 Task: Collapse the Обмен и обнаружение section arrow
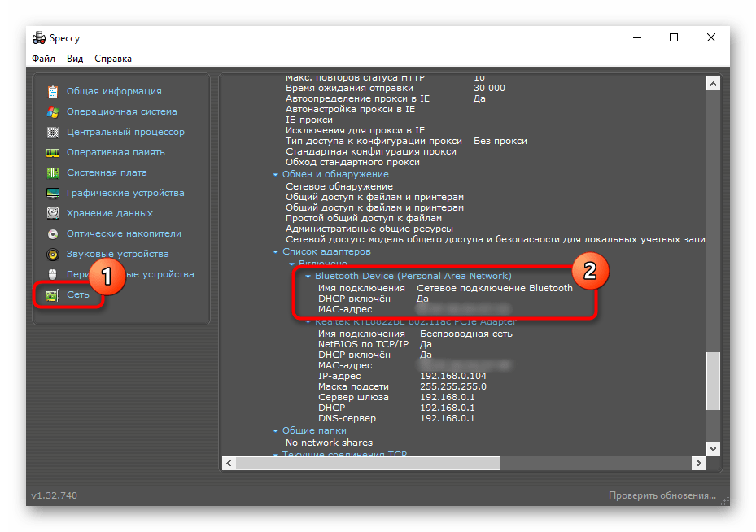coord(275,174)
